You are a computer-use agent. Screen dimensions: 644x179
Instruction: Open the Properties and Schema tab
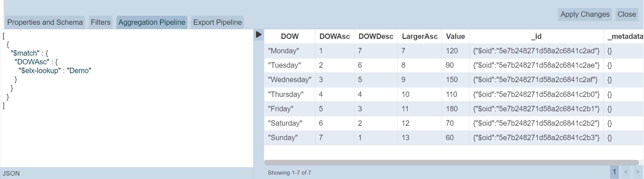[45, 22]
